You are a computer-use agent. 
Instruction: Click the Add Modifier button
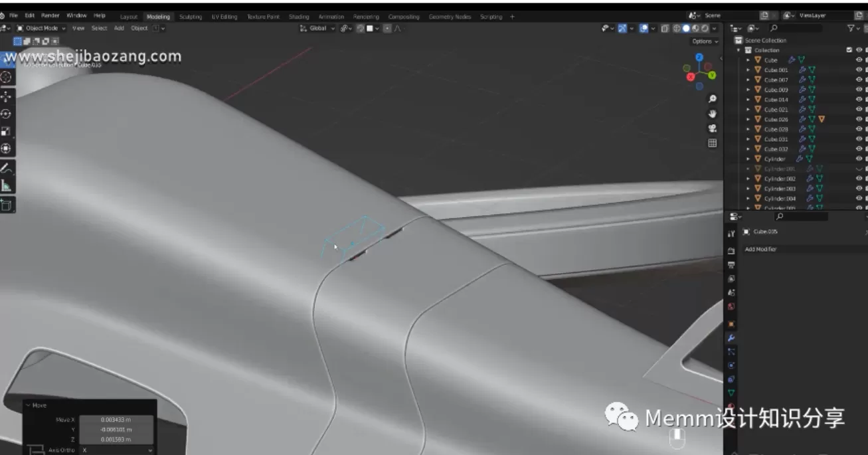(761, 249)
